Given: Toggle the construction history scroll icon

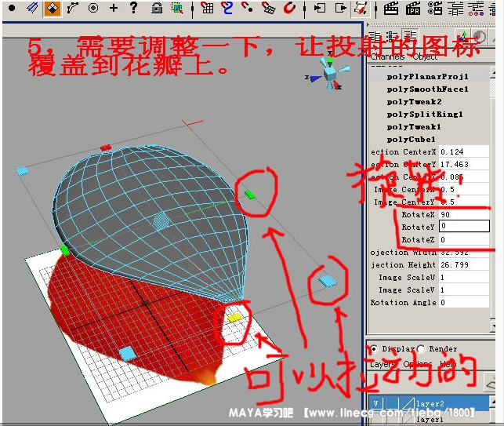Looking at the screenshot, I should 361,9.
